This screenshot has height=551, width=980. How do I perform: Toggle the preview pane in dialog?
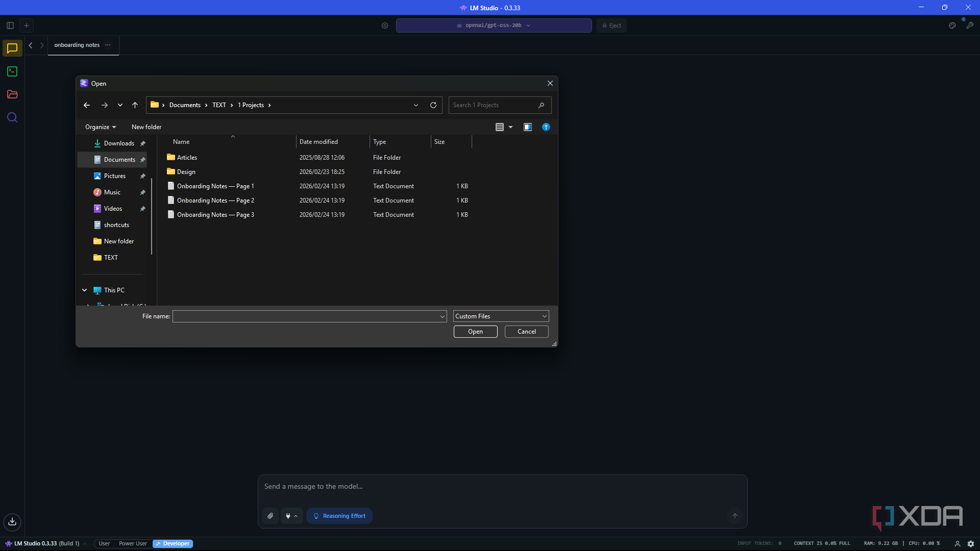[x=528, y=127]
